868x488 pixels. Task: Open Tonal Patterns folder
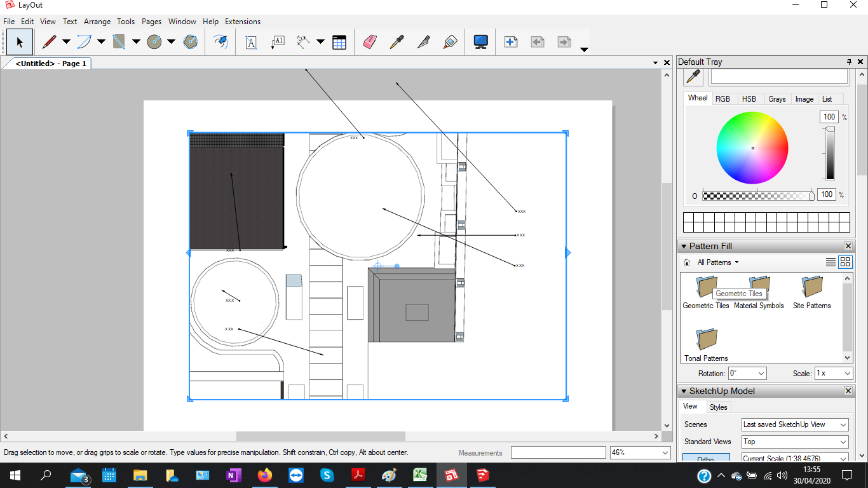coord(706,346)
